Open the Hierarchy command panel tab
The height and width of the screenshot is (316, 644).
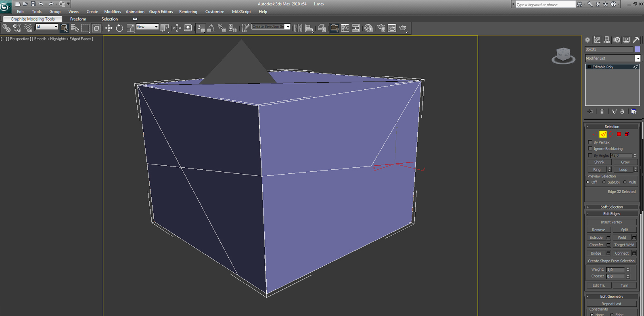coord(607,40)
